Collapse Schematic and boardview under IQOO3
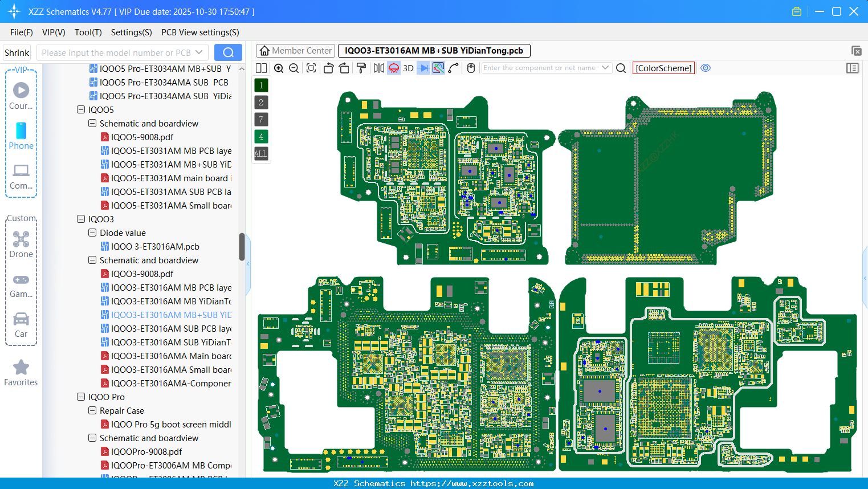The height and width of the screenshot is (489, 868). pyautogui.click(x=92, y=260)
